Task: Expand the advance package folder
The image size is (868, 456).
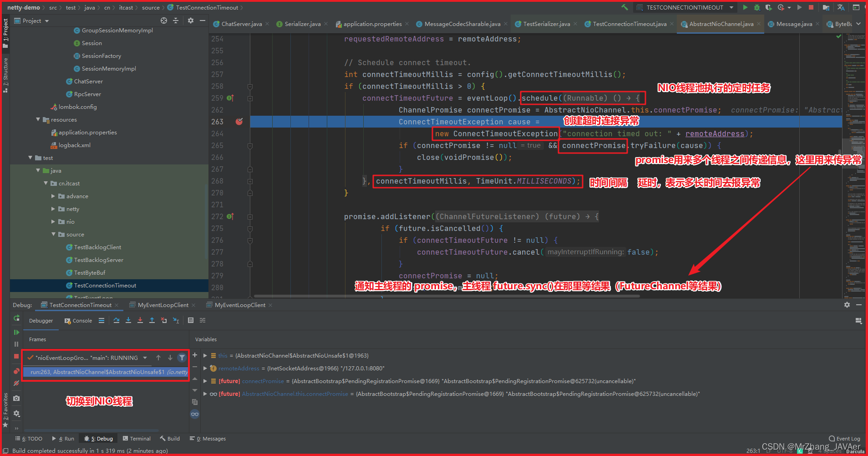Action: [x=53, y=196]
